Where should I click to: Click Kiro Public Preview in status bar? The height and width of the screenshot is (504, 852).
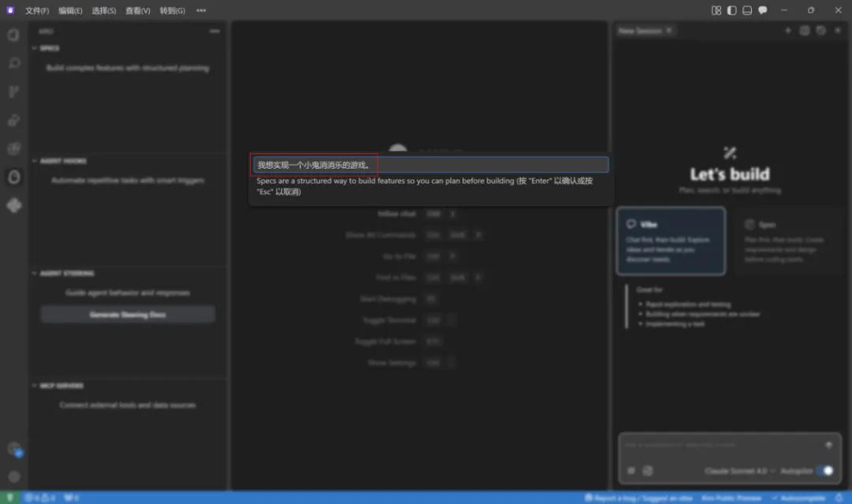tap(731, 498)
